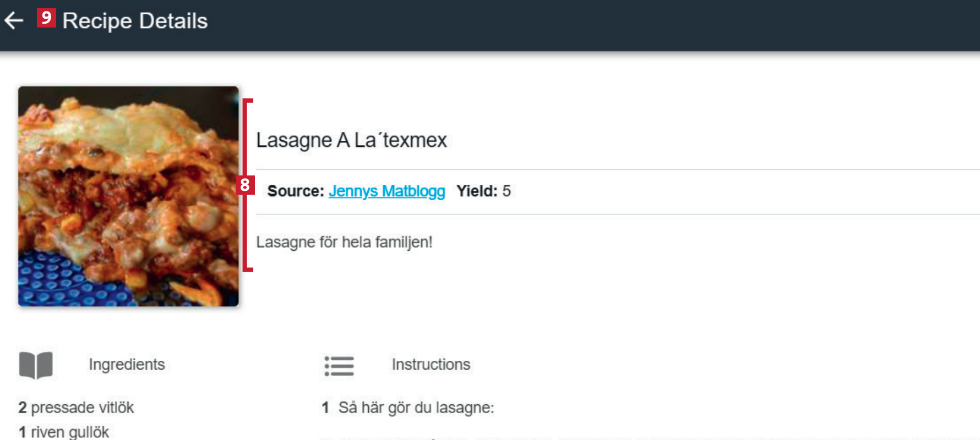Screen dimensions: 980x440
Task: Click the lasagne recipe photo
Action: pos(128,196)
